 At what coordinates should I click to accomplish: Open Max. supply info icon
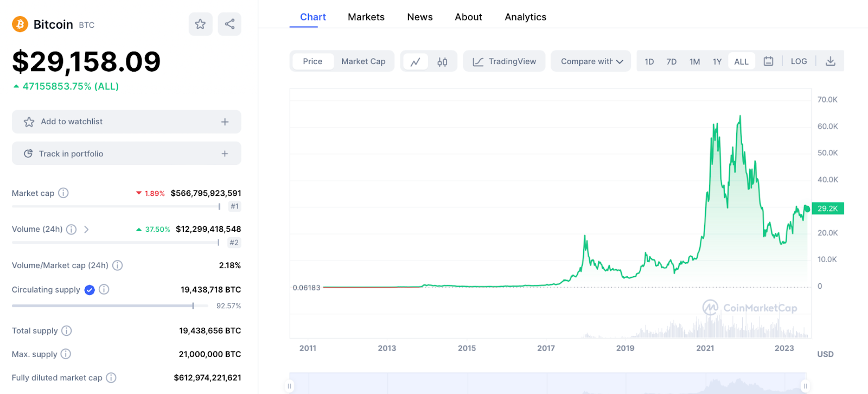click(66, 354)
